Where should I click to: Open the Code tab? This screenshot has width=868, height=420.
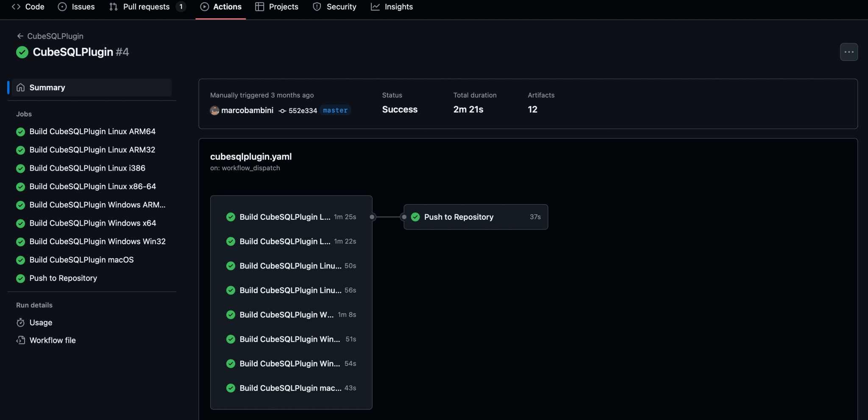coord(28,7)
